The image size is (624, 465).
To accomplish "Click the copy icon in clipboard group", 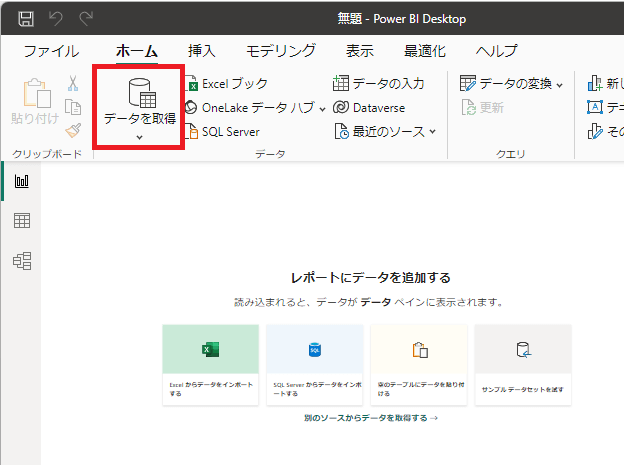I will tap(73, 107).
